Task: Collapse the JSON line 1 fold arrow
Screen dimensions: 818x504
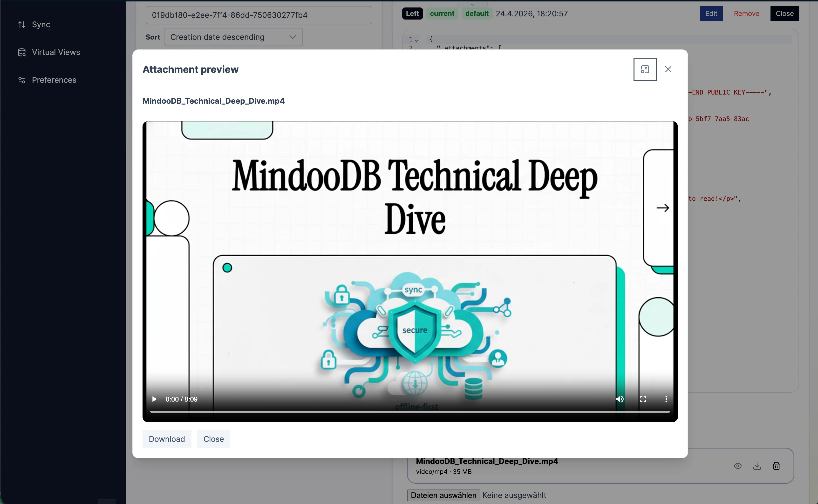Action: [417, 40]
